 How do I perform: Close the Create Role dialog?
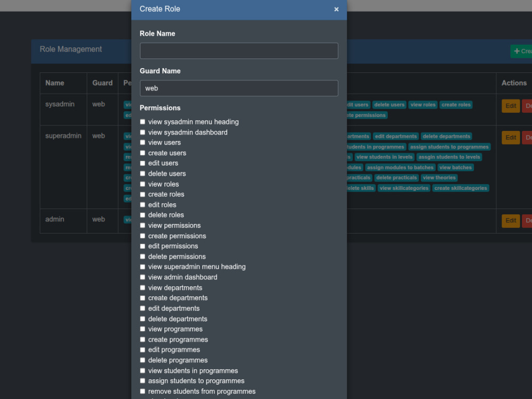336,9
